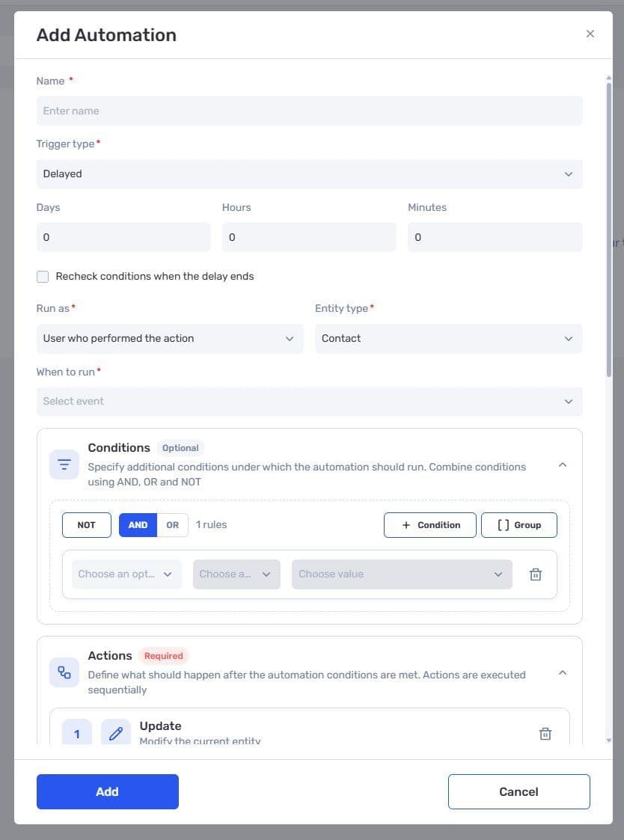The width and height of the screenshot is (624, 840).
Task: Open the 'Choose an opt...' field dropdown
Action: click(126, 574)
